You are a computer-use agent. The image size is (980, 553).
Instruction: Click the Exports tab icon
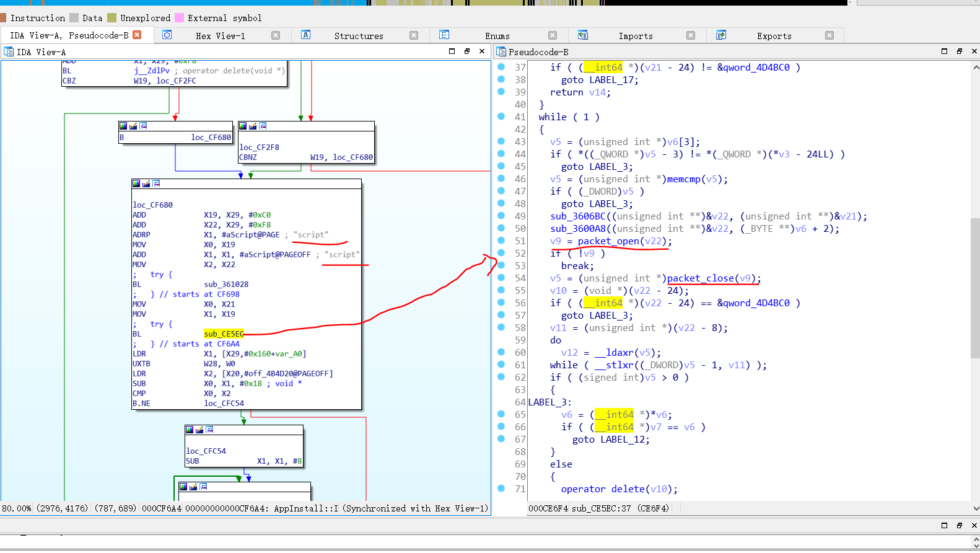tap(721, 35)
